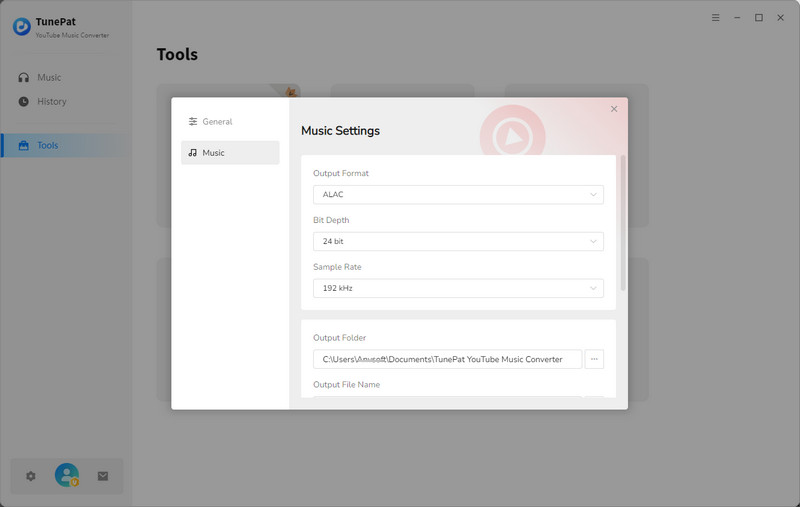Click the Music note icon in dialog
Screen dimensions: 800x507
(x=192, y=153)
